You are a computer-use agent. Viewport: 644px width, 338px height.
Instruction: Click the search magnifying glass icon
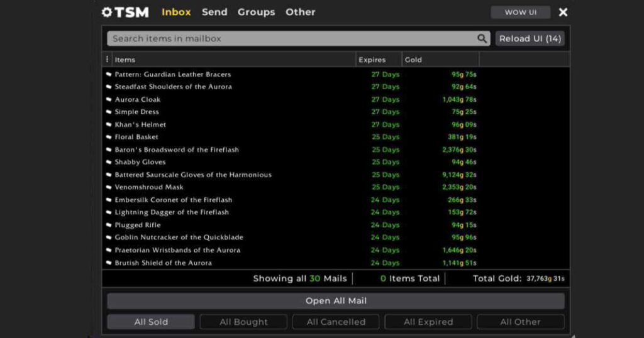pos(482,38)
